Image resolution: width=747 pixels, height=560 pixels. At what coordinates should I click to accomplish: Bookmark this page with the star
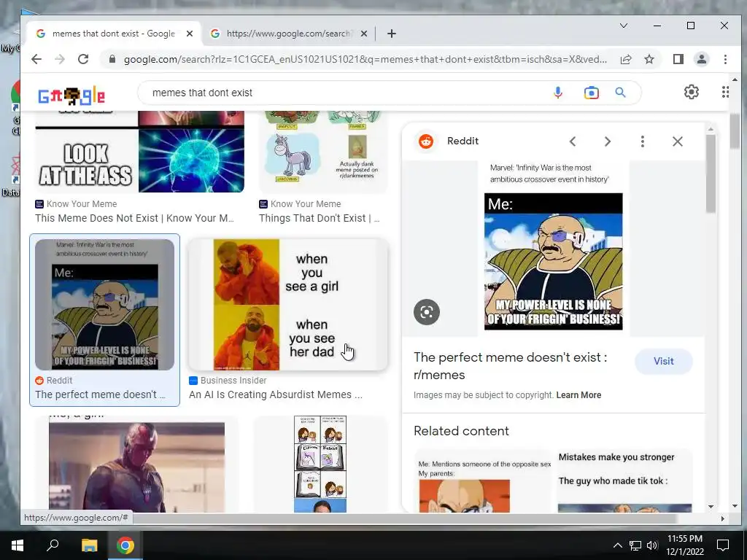click(x=649, y=59)
